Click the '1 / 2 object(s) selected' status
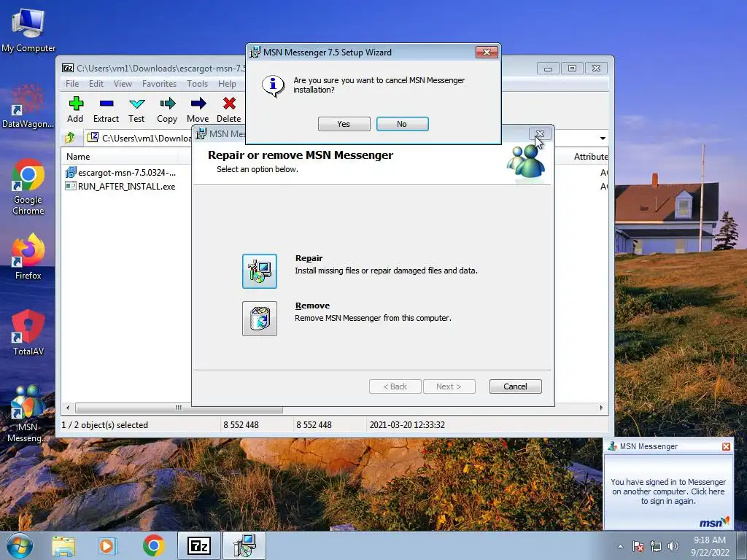Screen dimensions: 747x560 (x=105, y=425)
